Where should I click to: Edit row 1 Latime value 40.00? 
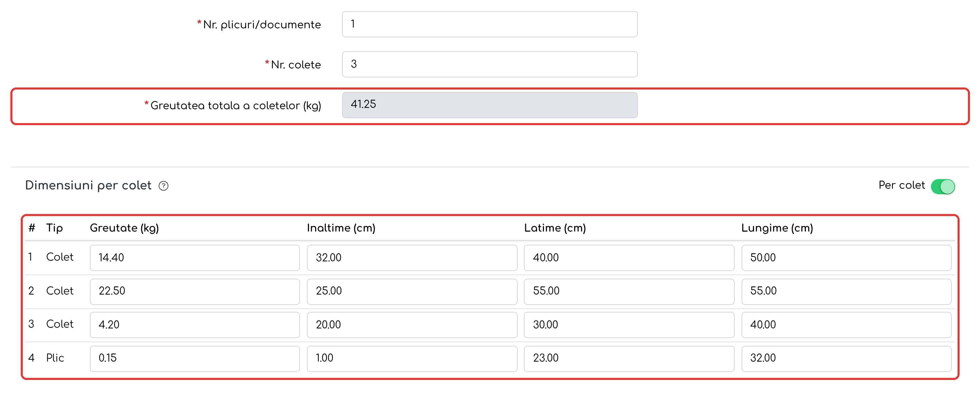click(629, 258)
